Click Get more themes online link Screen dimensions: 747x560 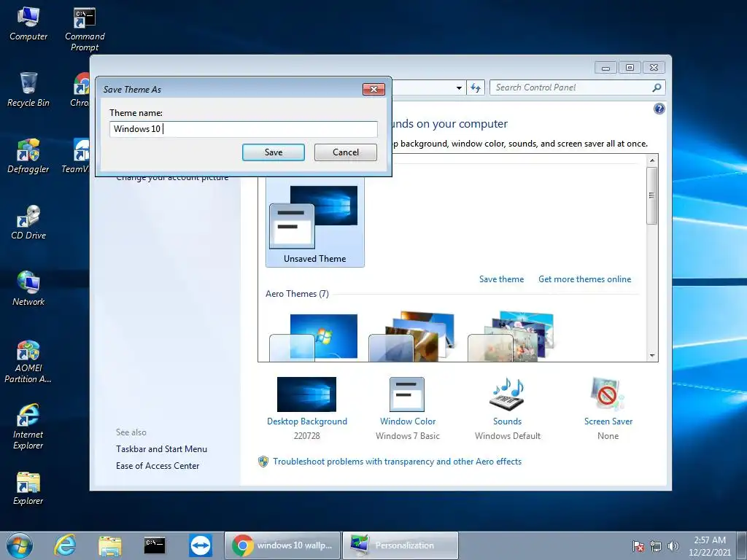point(584,279)
